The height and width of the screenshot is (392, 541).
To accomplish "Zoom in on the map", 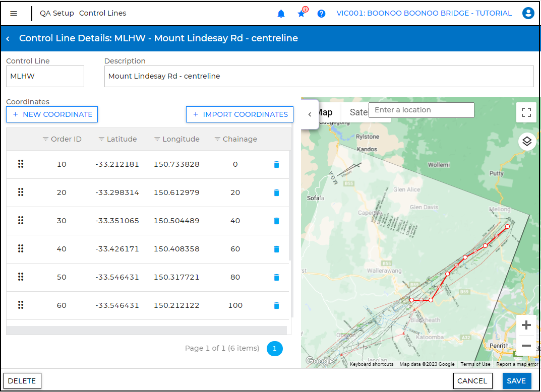I will coord(526,325).
